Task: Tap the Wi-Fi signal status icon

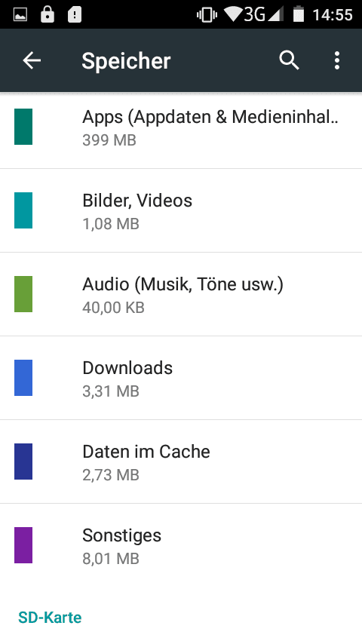Action: pyautogui.click(x=233, y=14)
